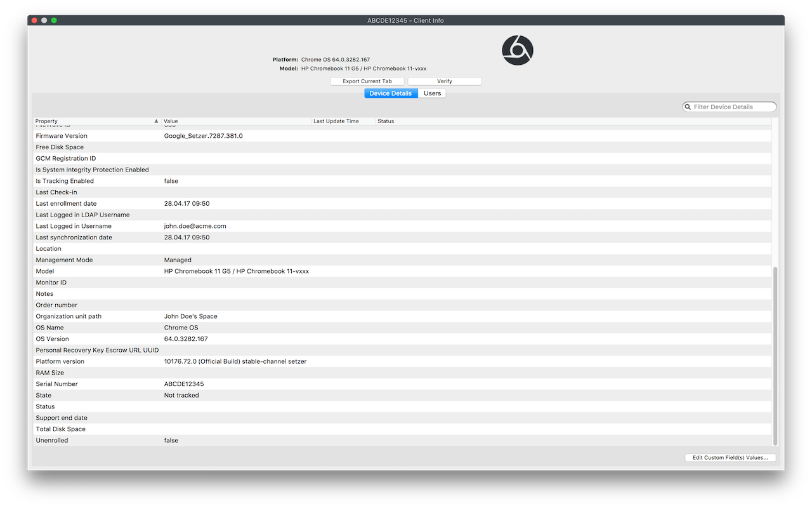Select the Last Check-in row
The width and height of the screenshot is (812, 508).
tap(402, 192)
